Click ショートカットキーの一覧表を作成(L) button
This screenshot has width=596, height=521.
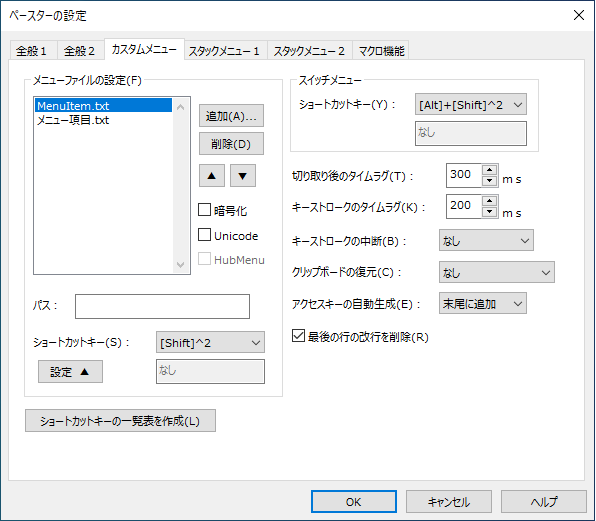pyautogui.click(x=120, y=421)
